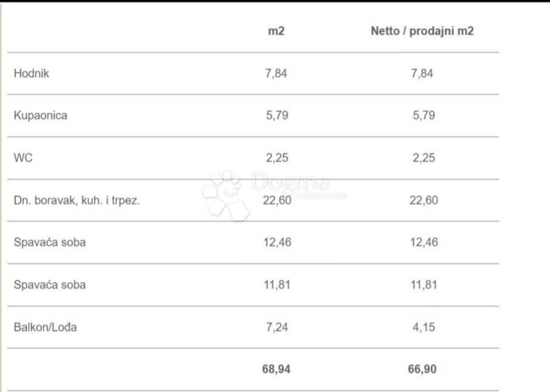This screenshot has width=550, height=392.
Task: Click the 5,79 value under Netto column
Action: 422,116
